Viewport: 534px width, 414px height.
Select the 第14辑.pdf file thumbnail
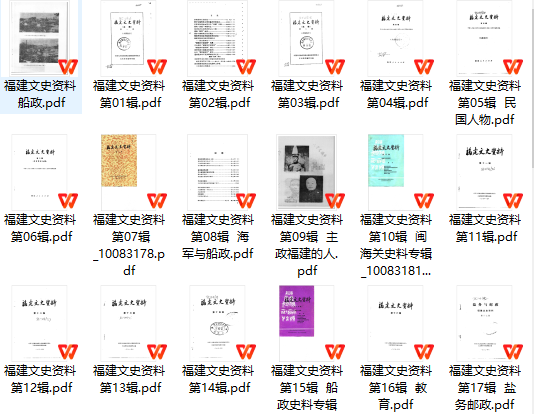click(x=217, y=323)
